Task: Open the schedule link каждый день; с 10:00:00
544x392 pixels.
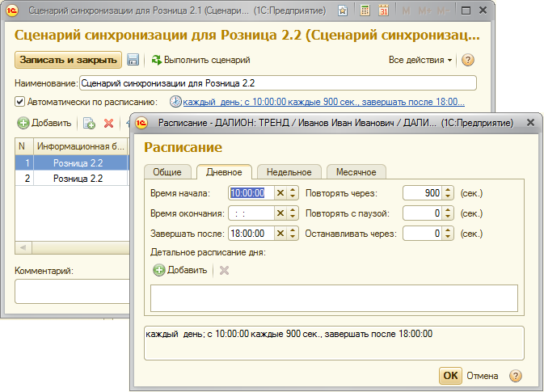Action: click(323, 102)
